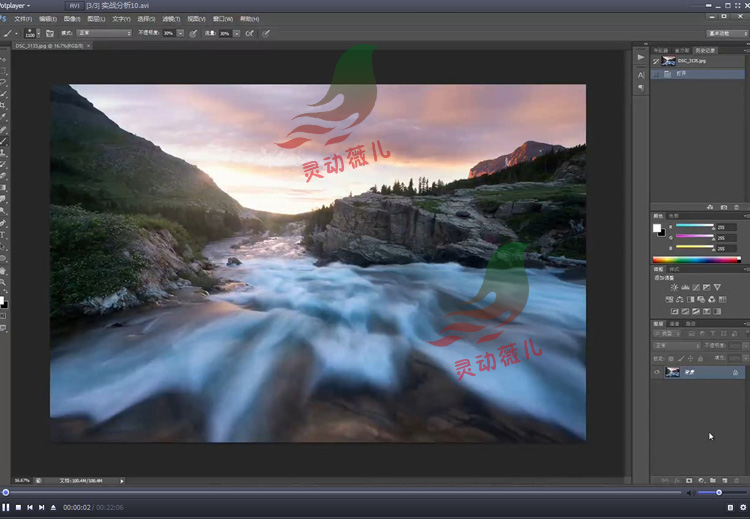This screenshot has width=750, height=519.
Task: Expand the opacity 30% dropdown arrow
Action: [x=180, y=33]
